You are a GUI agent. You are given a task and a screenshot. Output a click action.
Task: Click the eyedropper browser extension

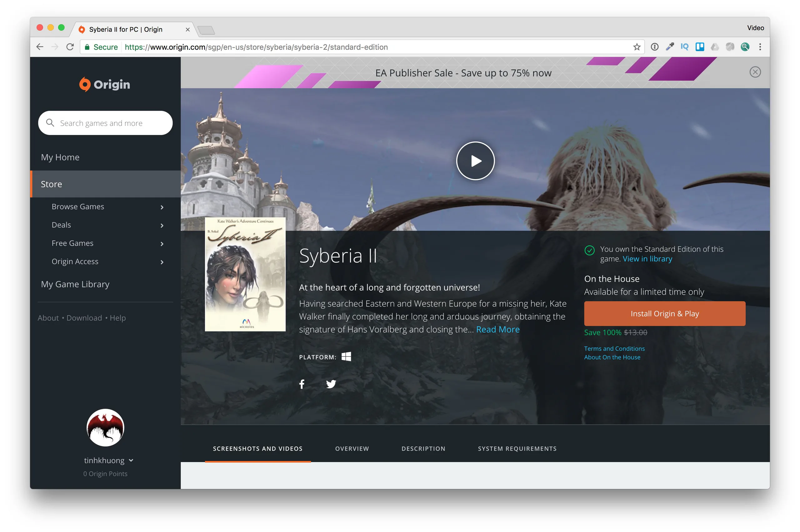669,47
